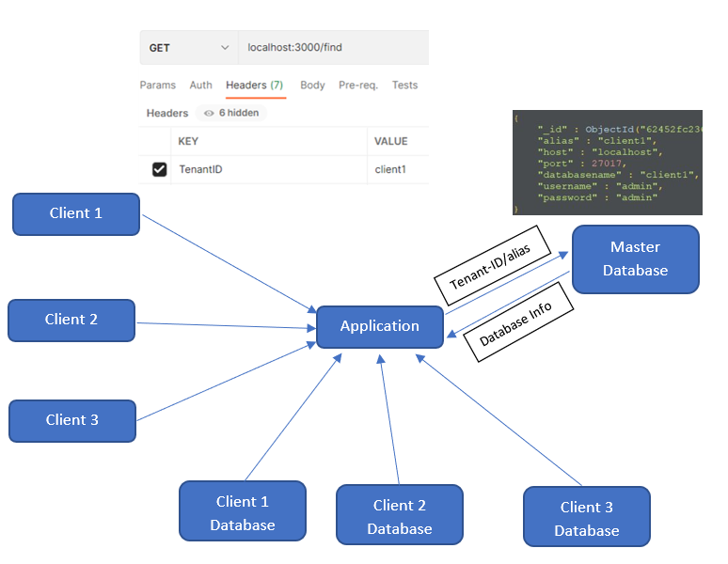This screenshot has width=728, height=564.
Task: Switch to the Params tab
Action: click(158, 86)
